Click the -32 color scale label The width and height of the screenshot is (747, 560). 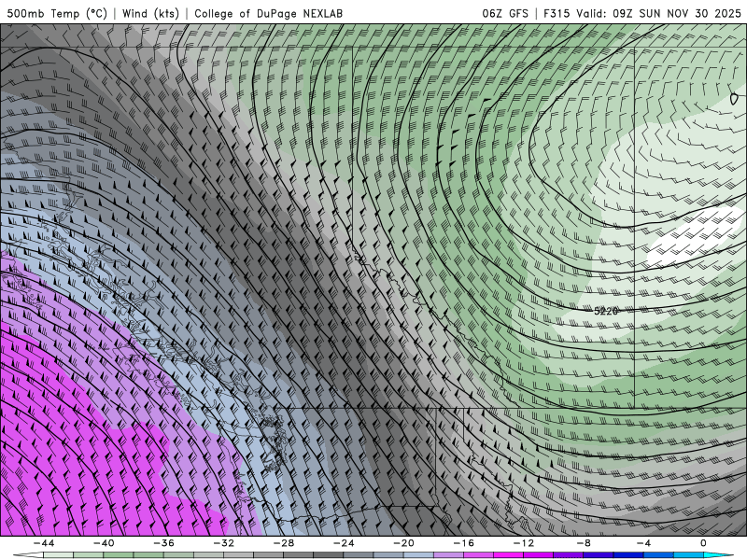(224, 543)
